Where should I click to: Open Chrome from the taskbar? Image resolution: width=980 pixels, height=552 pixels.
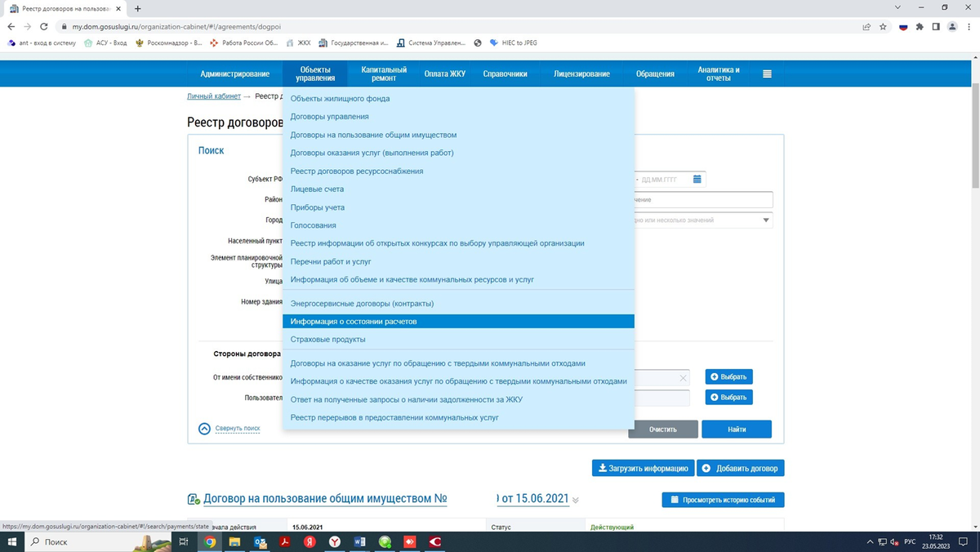[x=209, y=541]
